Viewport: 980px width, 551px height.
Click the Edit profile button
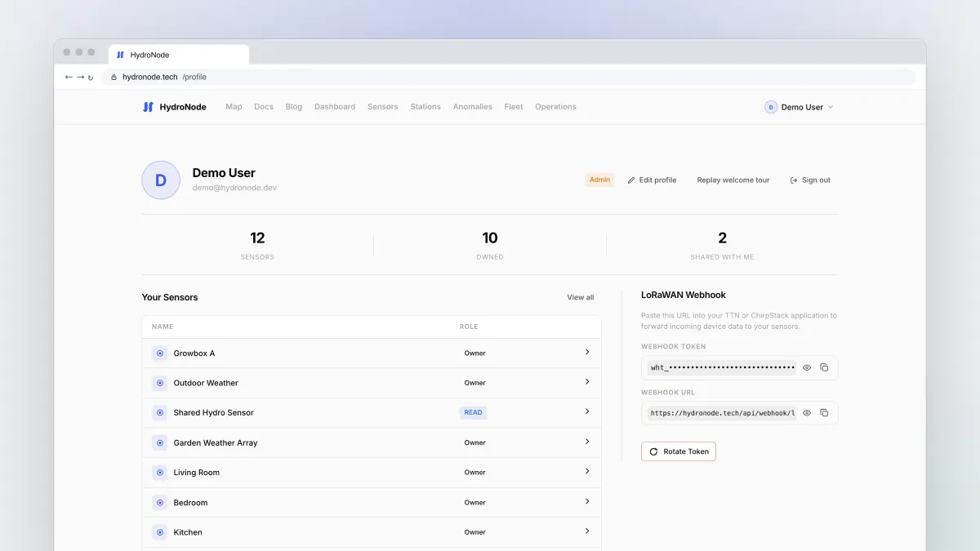(652, 180)
